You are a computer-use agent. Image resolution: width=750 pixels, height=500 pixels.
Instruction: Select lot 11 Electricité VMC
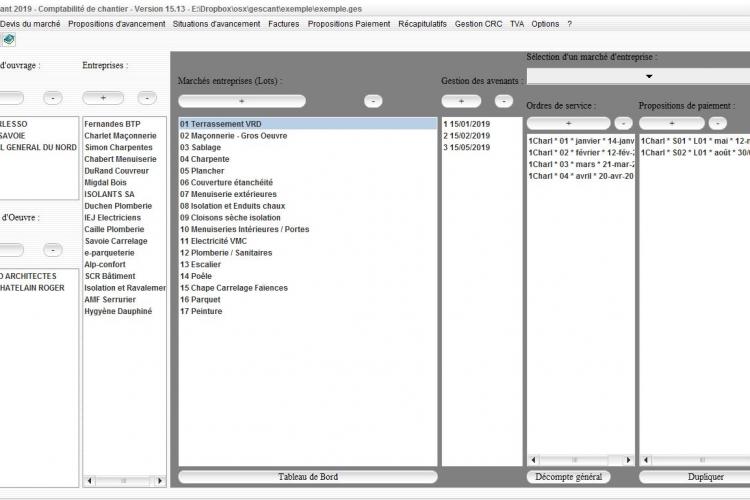click(x=308, y=241)
